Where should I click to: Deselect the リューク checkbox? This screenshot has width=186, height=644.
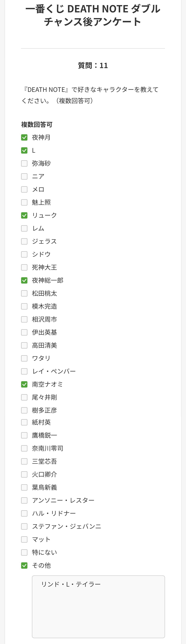coord(24,216)
